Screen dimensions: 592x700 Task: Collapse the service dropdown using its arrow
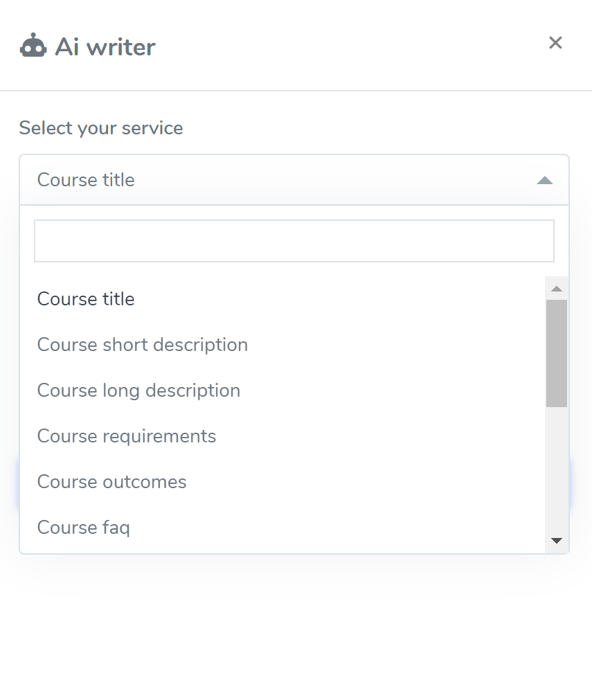click(545, 181)
